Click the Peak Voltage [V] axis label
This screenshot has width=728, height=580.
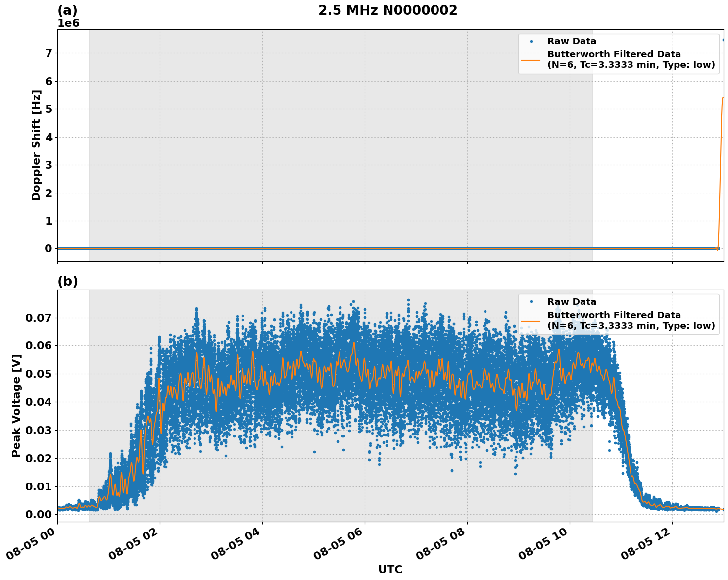16,404
